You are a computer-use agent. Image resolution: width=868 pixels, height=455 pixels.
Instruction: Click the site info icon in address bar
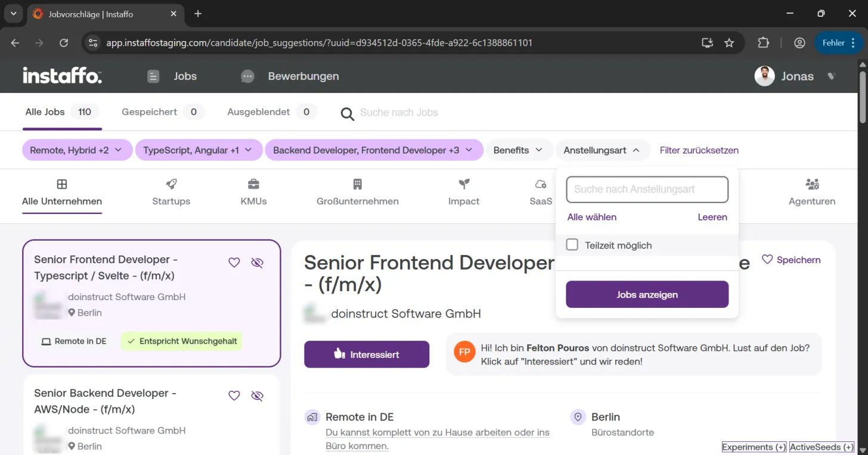coord(92,43)
